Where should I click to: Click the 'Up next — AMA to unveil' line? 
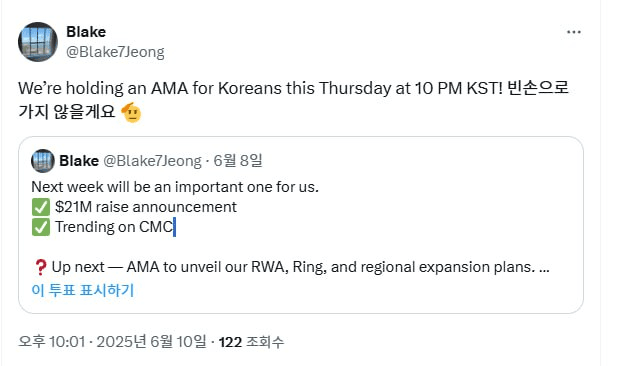[300, 267]
